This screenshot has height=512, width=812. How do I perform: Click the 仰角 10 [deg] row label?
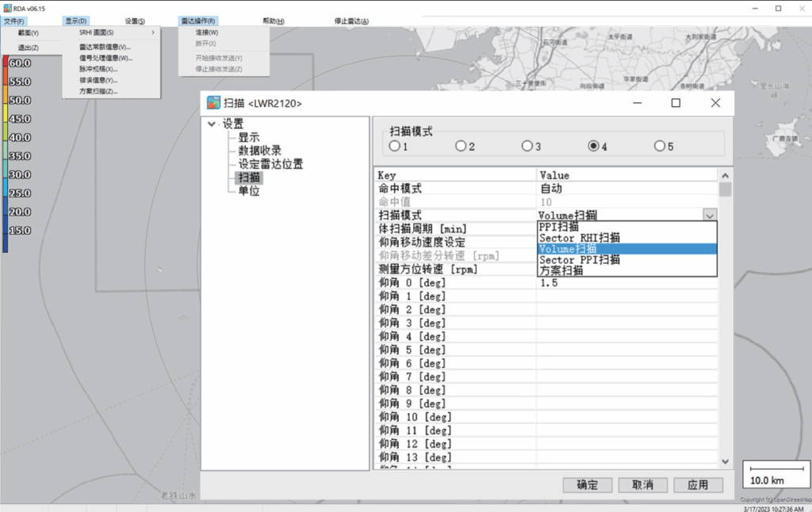[x=415, y=417]
